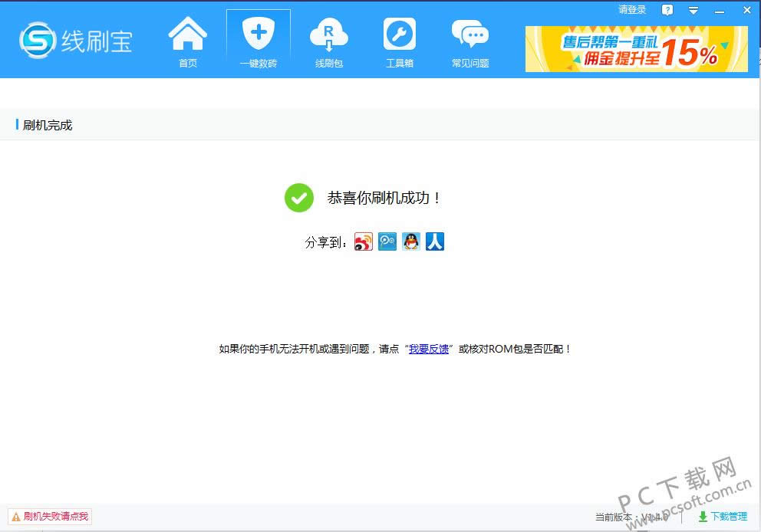This screenshot has height=532, width=761.
Task: Share via QQ penguin icon
Action: point(411,242)
